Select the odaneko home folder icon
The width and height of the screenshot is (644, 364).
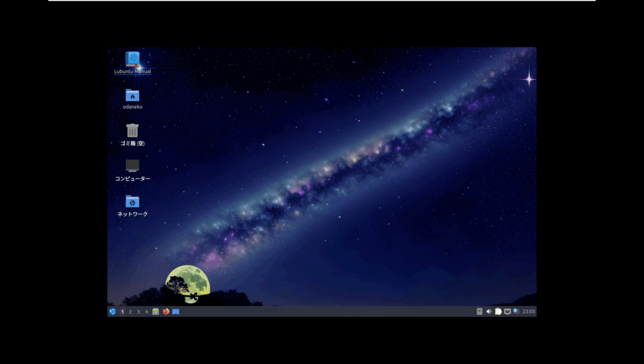pyautogui.click(x=132, y=95)
